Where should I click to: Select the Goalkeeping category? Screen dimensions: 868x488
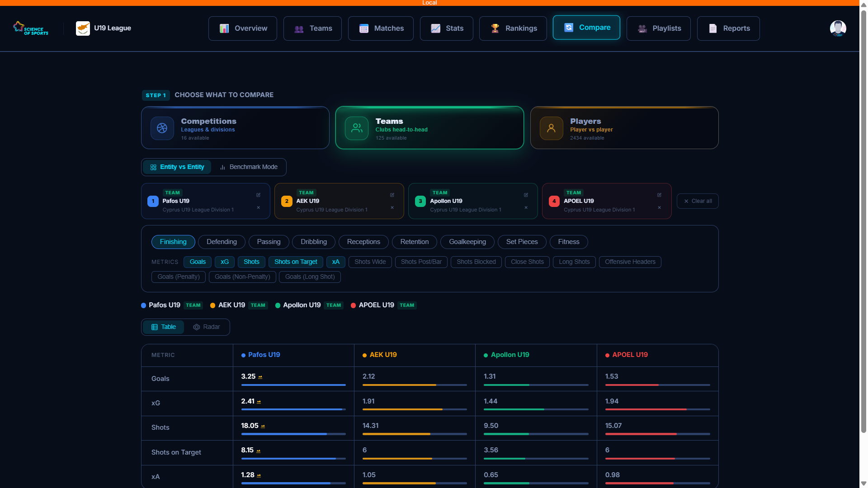click(x=467, y=242)
